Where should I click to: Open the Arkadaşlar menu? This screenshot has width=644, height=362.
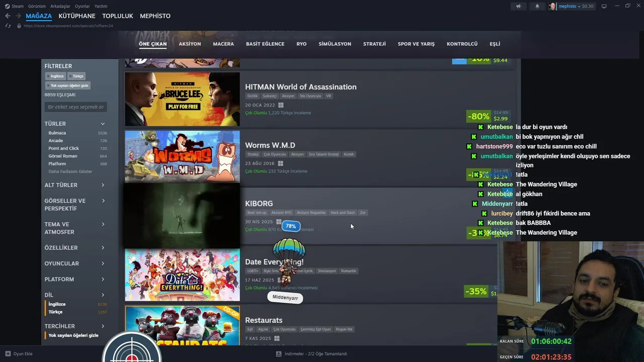point(60,6)
